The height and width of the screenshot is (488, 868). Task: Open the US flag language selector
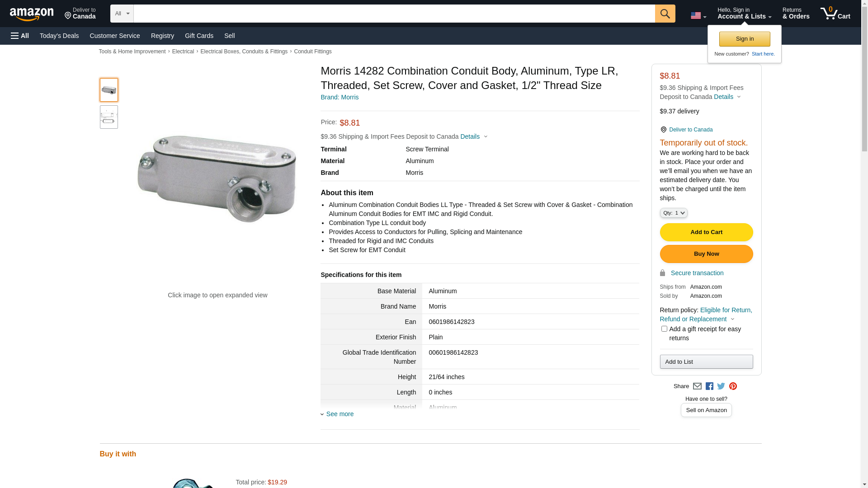click(698, 16)
